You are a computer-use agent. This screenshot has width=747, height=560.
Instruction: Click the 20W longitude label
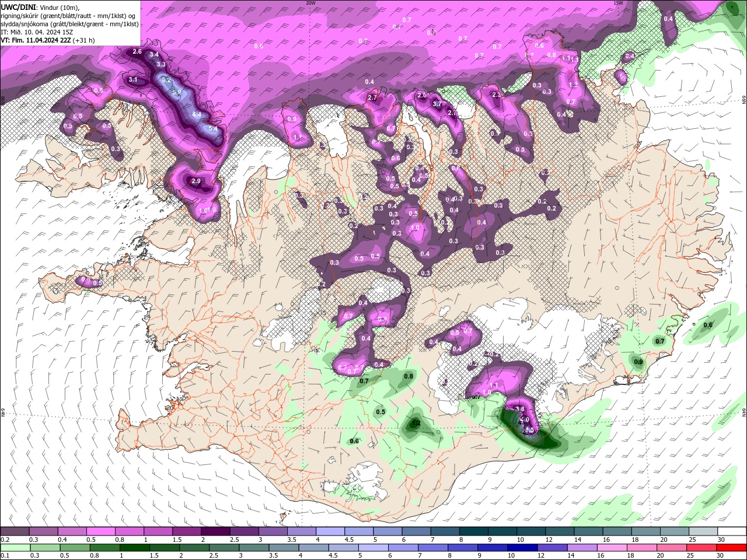click(x=310, y=2)
